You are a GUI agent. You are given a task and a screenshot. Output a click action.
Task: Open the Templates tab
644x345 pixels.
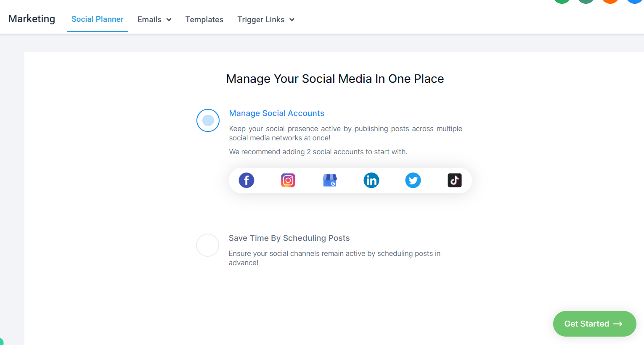pos(204,20)
